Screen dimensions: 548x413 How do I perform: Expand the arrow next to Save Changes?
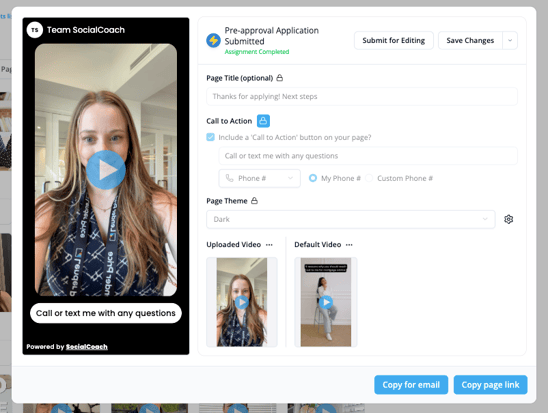pos(510,41)
